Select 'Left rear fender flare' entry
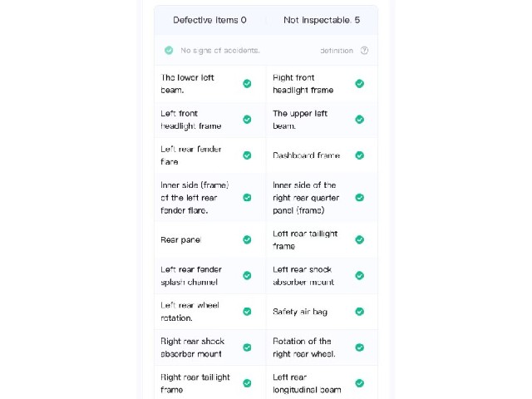The image size is (532, 399). [210, 155]
